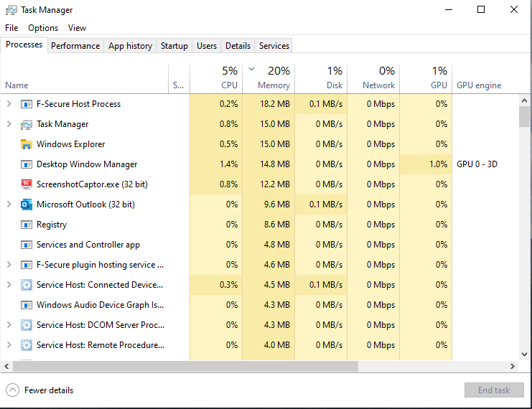This screenshot has height=409, width=532.
Task: Sort processes by CPU column header
Action: (x=215, y=77)
